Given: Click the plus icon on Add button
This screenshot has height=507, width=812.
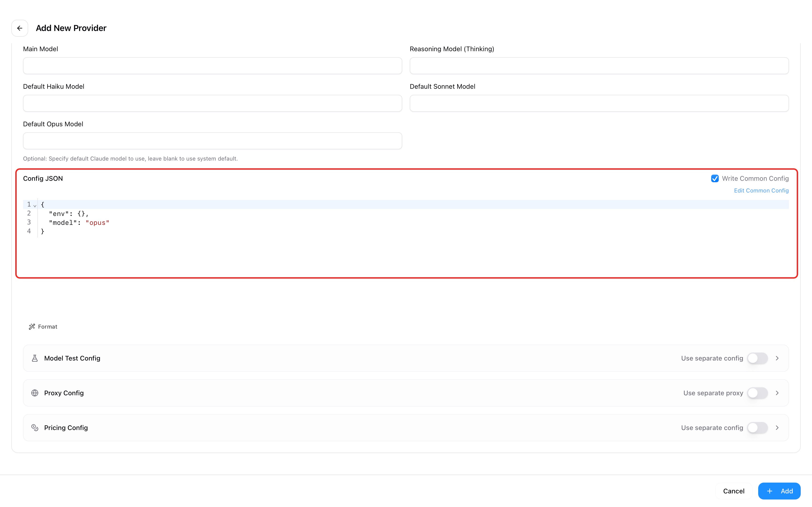Looking at the screenshot, I should click(770, 491).
